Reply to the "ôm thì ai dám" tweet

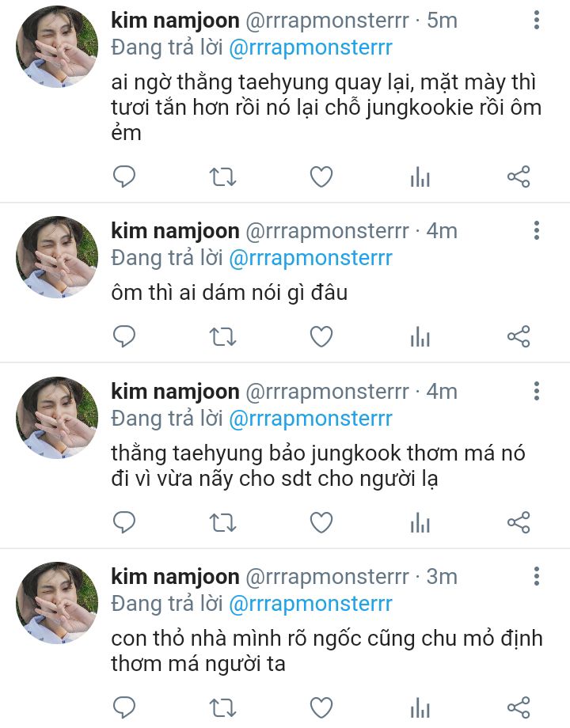tap(124, 337)
